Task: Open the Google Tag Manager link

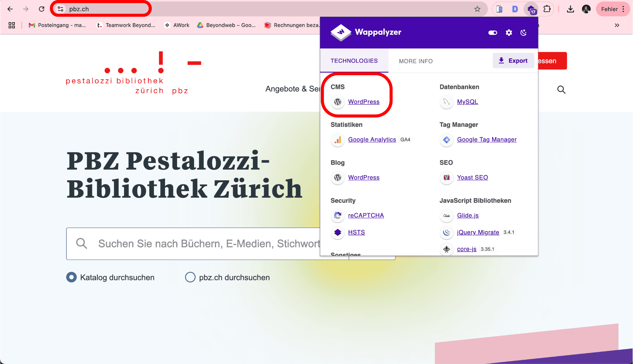Action: 487,140
